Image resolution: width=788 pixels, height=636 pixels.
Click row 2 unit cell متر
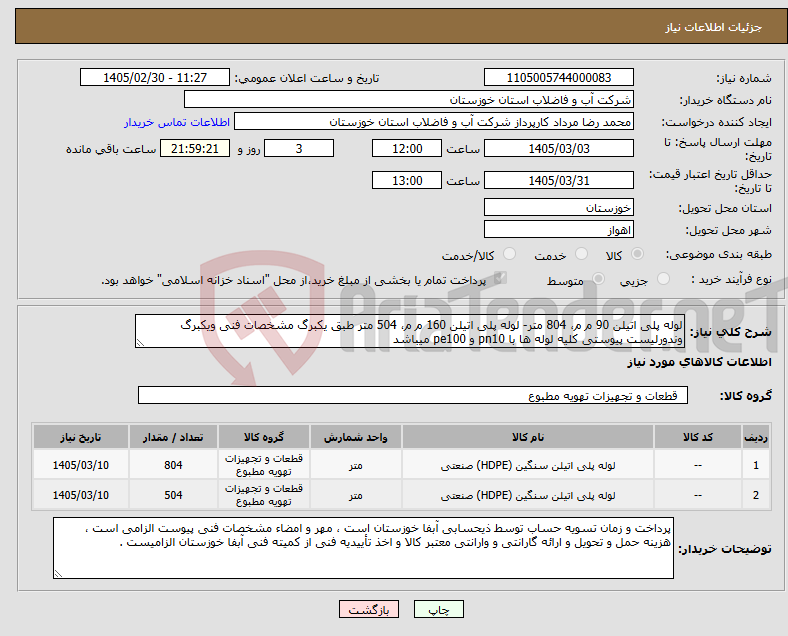[x=355, y=495]
